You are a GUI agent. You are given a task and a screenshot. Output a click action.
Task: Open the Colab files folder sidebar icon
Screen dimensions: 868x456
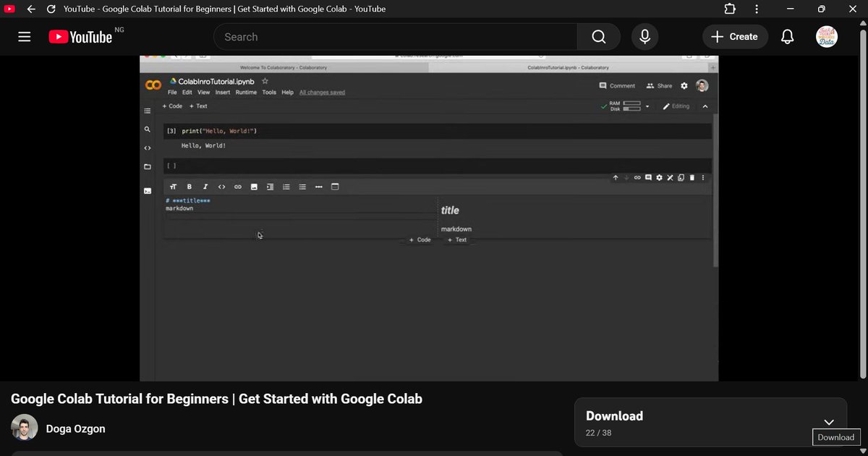click(x=147, y=166)
